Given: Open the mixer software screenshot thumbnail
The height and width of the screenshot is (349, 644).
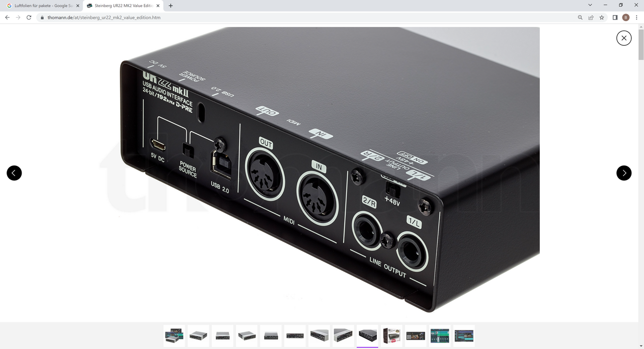Looking at the screenshot, I should pos(440,335).
